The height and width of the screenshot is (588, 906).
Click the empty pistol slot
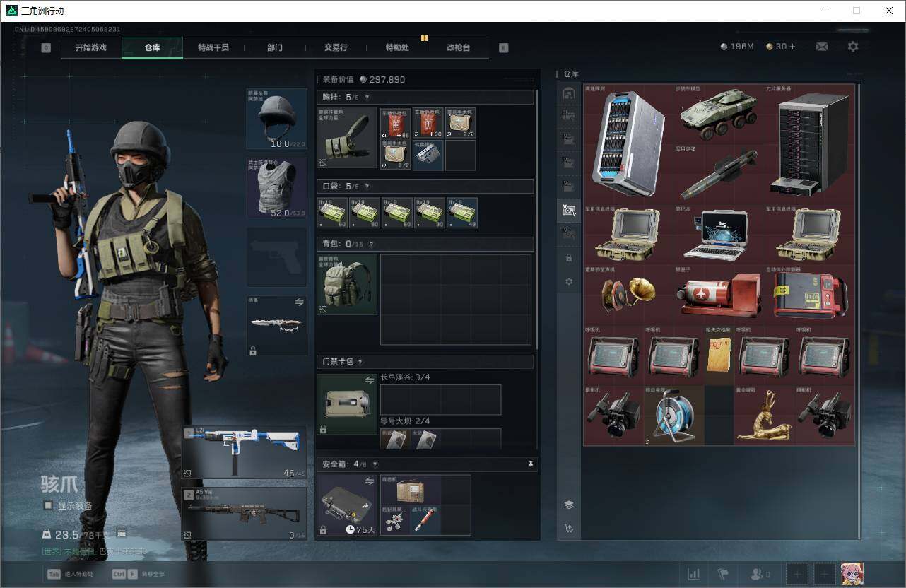click(276, 257)
